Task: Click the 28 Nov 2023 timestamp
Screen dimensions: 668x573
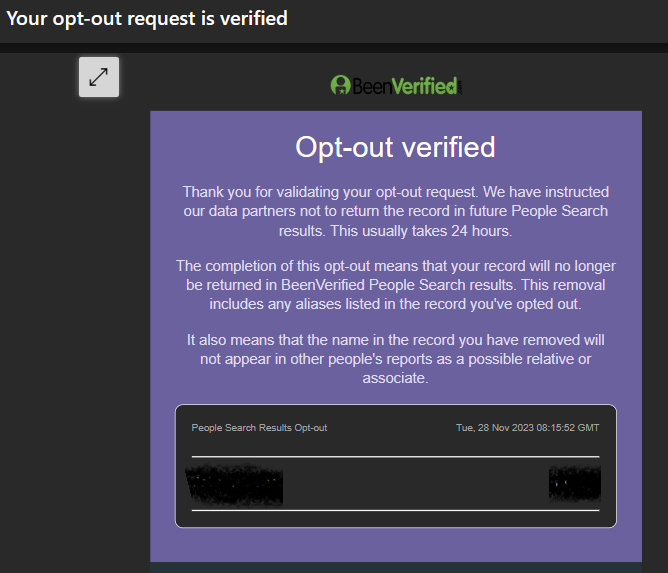Action: pyautogui.click(x=527, y=428)
